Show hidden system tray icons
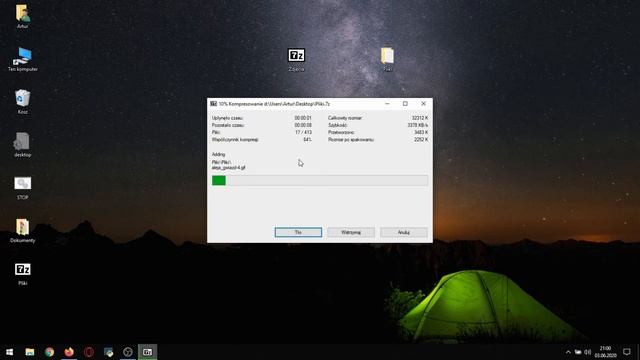640x360 pixels. (568, 352)
